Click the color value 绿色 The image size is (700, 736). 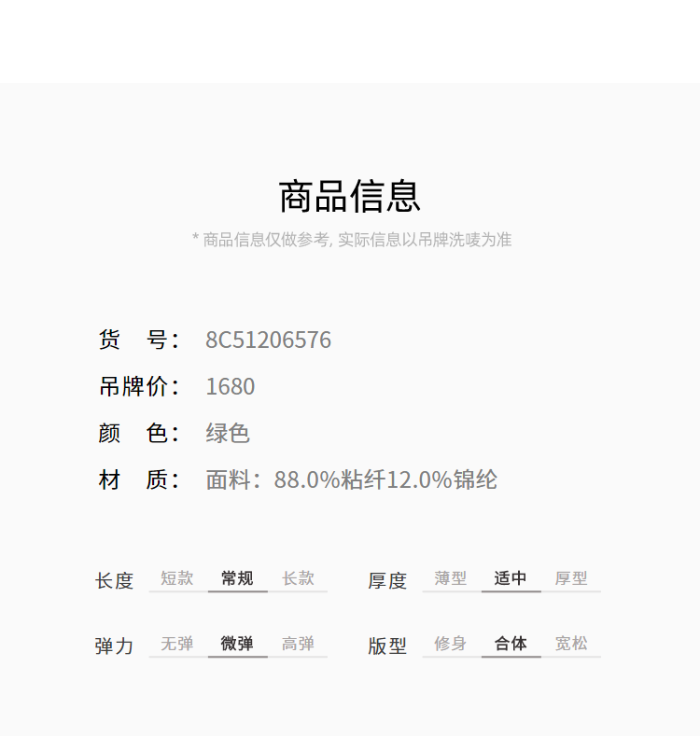pyautogui.click(x=228, y=433)
